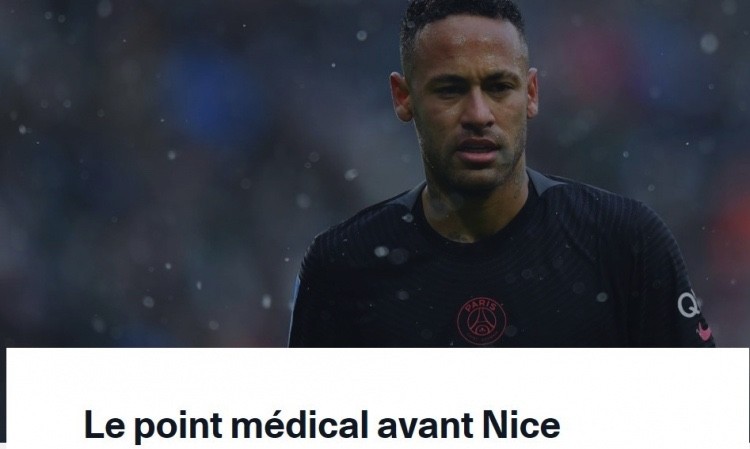Image resolution: width=750 pixels, height=449 pixels.
Task: Click the Paris crest on the jersey
Action: [x=481, y=320]
